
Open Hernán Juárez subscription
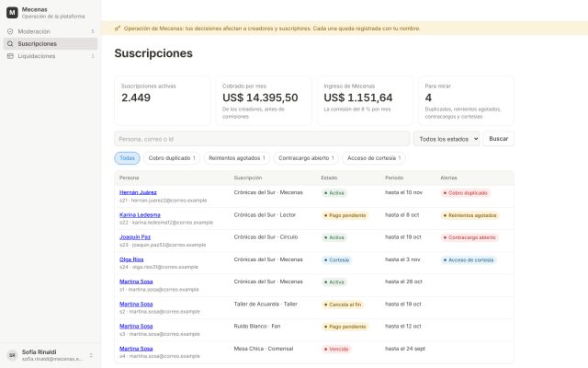[138, 192]
